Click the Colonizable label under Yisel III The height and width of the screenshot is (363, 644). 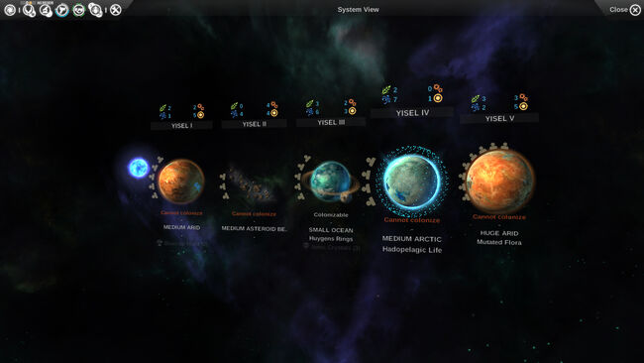331,214
